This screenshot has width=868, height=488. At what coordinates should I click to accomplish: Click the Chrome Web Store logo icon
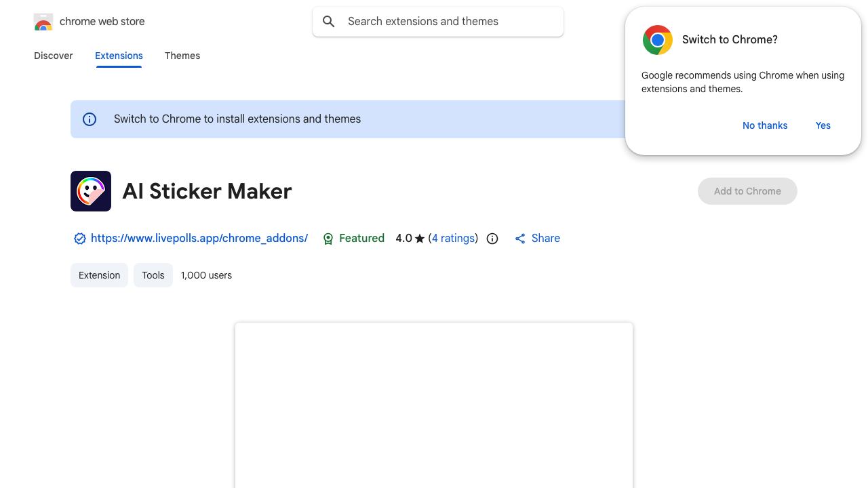tap(43, 22)
